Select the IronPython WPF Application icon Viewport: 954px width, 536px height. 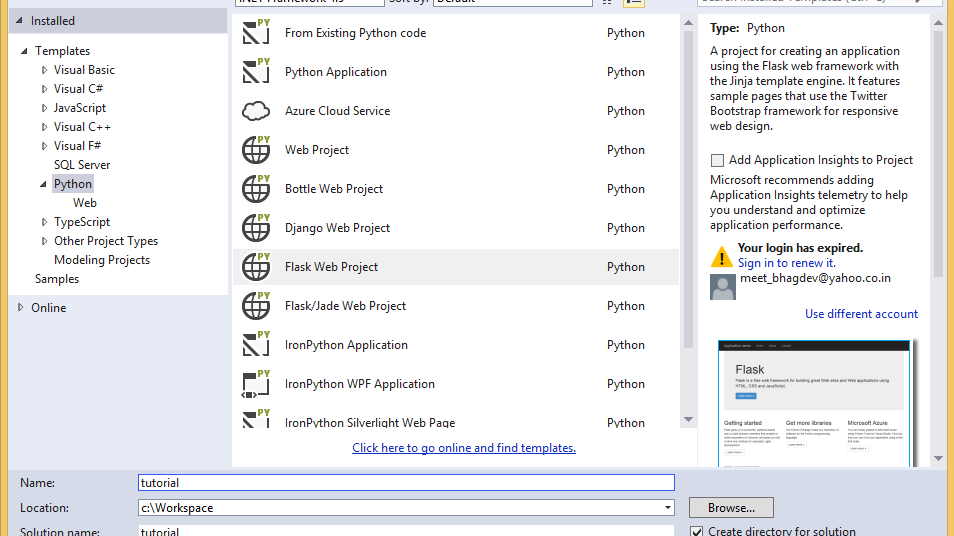click(256, 384)
